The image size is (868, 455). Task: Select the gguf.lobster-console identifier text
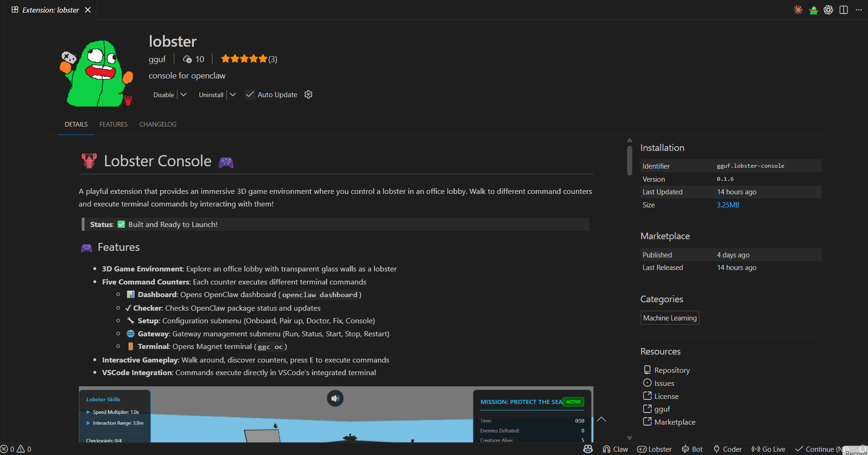[x=750, y=166]
